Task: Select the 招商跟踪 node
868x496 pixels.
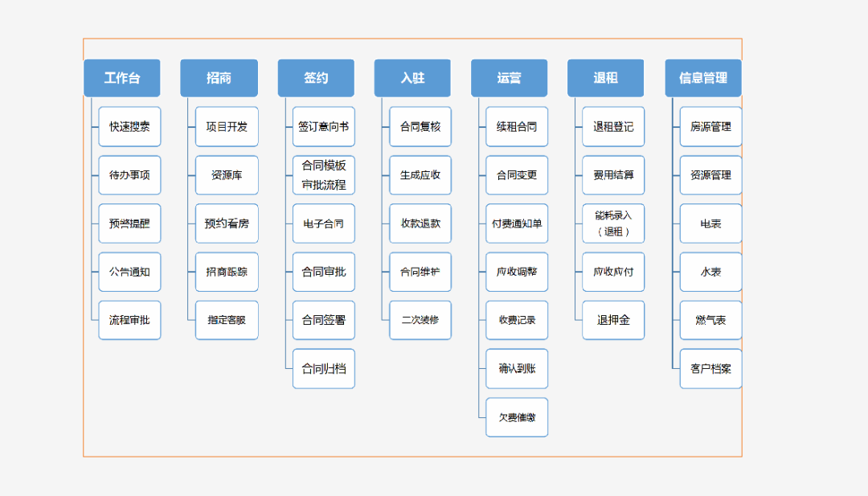Action: click(227, 272)
